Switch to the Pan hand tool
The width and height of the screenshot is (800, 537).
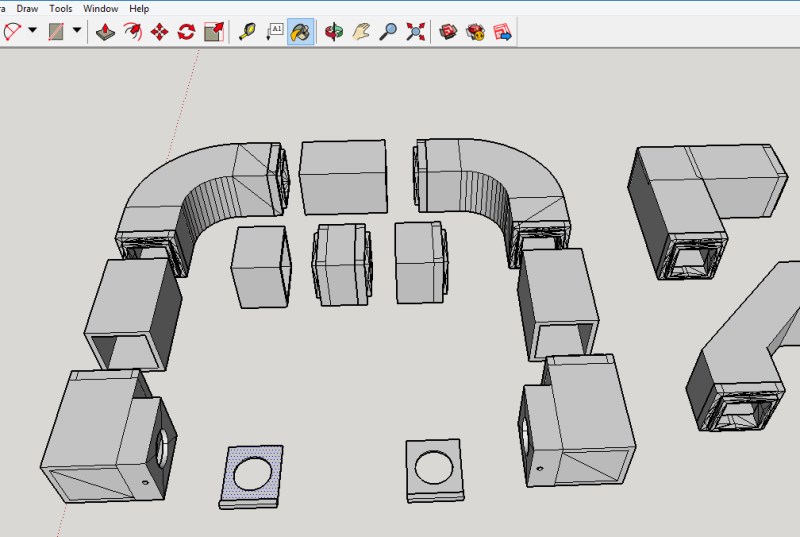(361, 32)
